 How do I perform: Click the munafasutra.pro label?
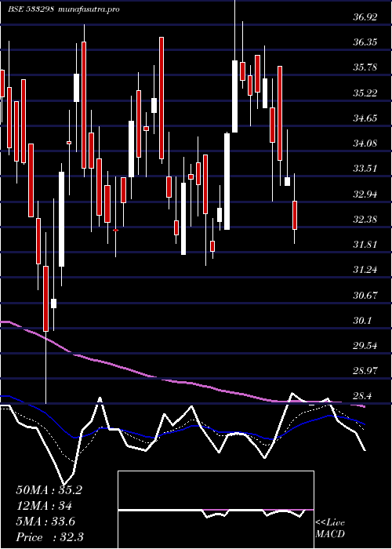[89, 9]
